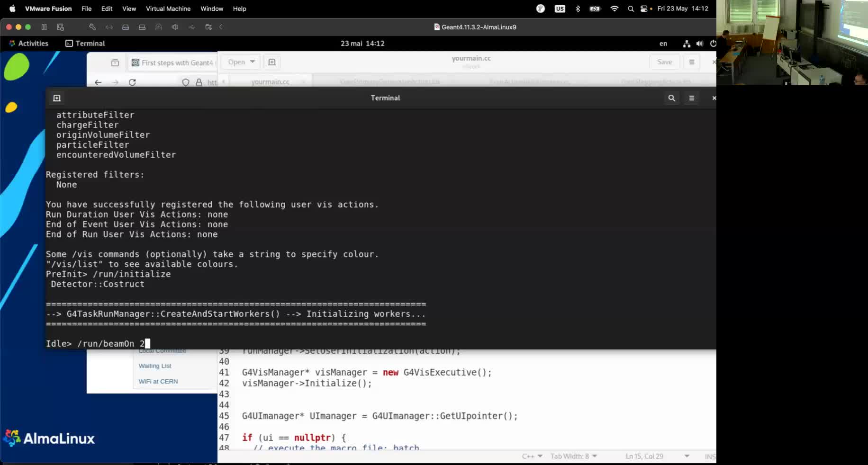This screenshot has height=465, width=868.
Task: Toggle tracking protection shield in address bar
Action: (x=185, y=81)
